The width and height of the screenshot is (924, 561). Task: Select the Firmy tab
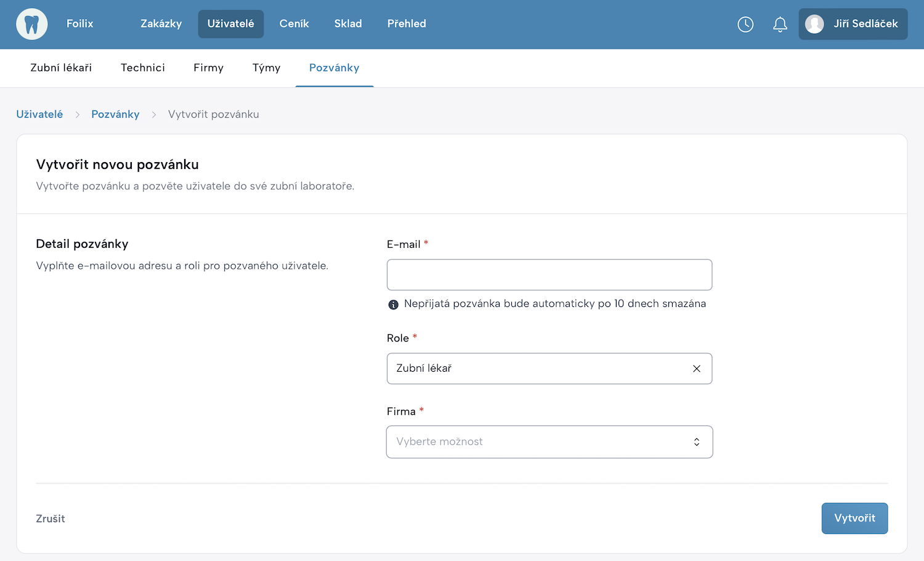tap(208, 68)
